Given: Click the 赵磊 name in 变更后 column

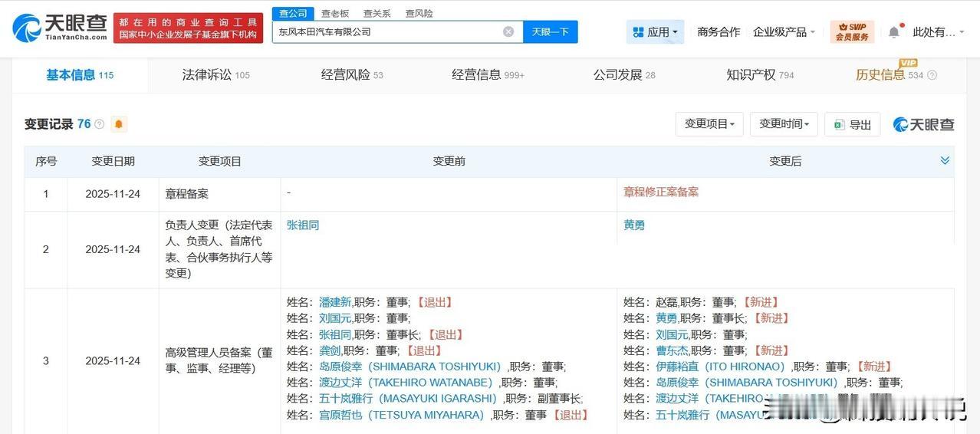Looking at the screenshot, I should [x=666, y=302].
